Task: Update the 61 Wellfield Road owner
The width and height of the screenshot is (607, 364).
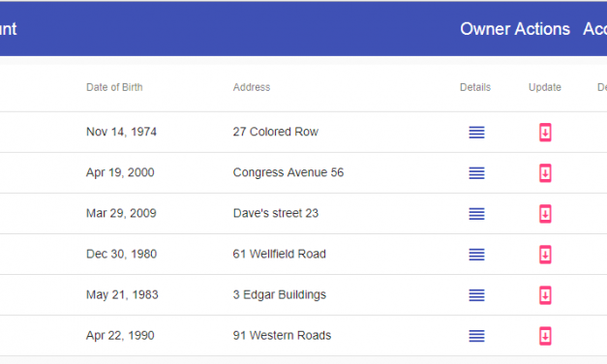Action: [545, 255]
